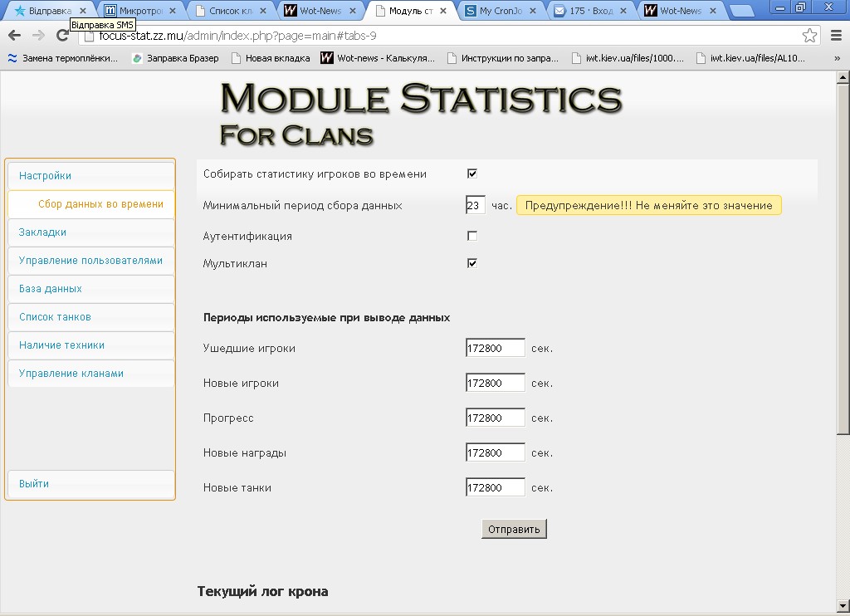Uncheck the Мультиклан checkbox
The width and height of the screenshot is (850, 616).
pos(472,263)
